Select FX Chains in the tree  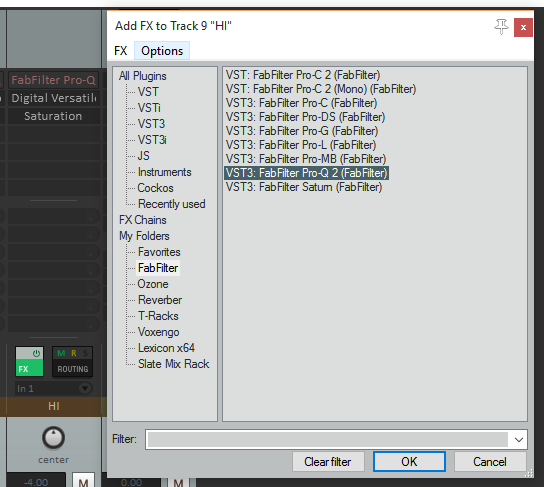pyautogui.click(x=143, y=220)
